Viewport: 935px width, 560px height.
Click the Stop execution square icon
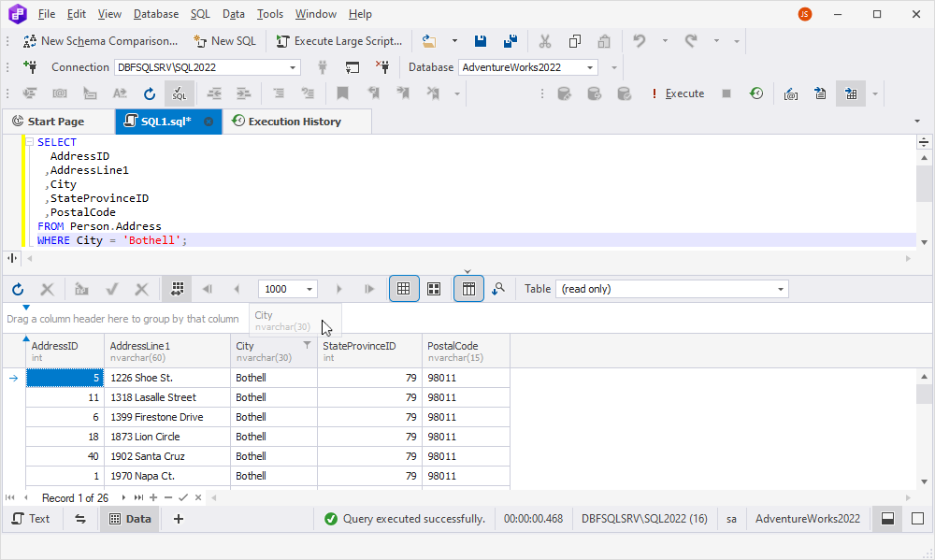tap(726, 93)
